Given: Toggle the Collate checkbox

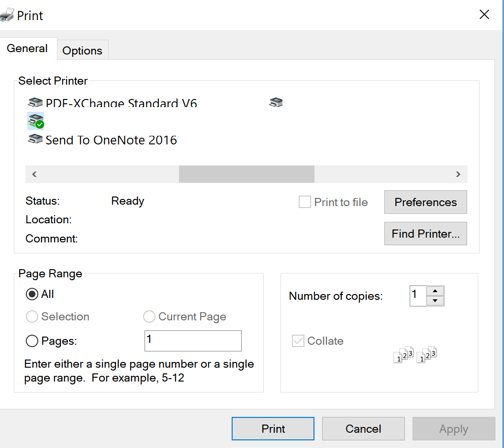Looking at the screenshot, I should click(x=298, y=341).
